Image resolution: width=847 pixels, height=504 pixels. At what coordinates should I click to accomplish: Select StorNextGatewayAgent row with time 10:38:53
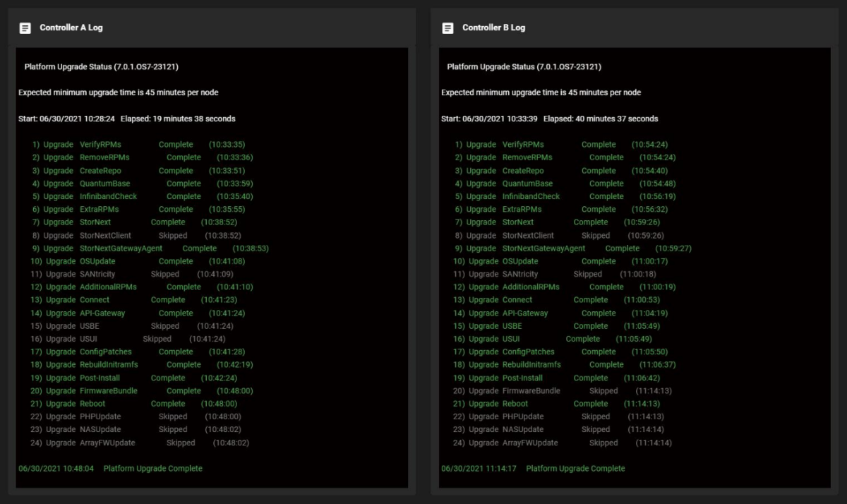coord(150,248)
